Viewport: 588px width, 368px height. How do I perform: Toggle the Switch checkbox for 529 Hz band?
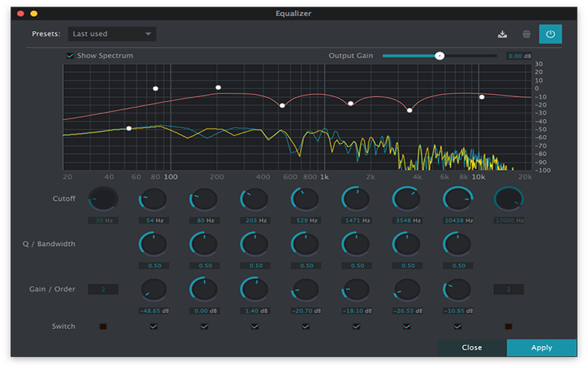pos(306,326)
